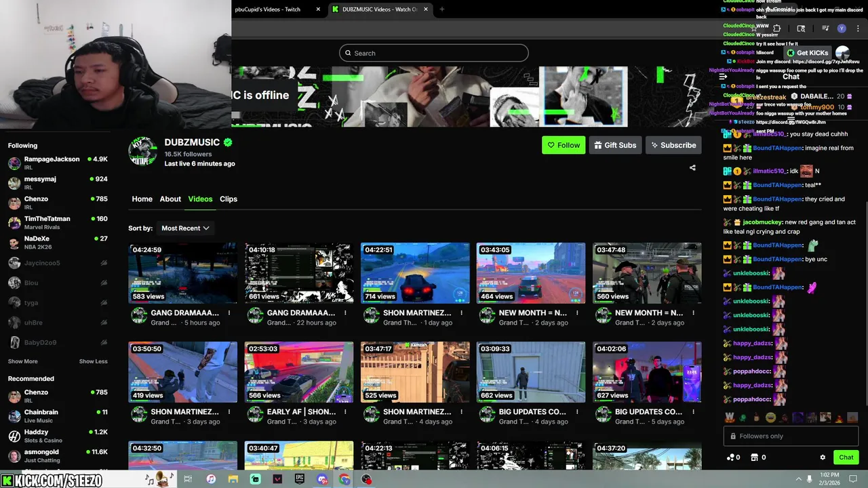
Task: Click the Kick search field
Action: [434, 53]
